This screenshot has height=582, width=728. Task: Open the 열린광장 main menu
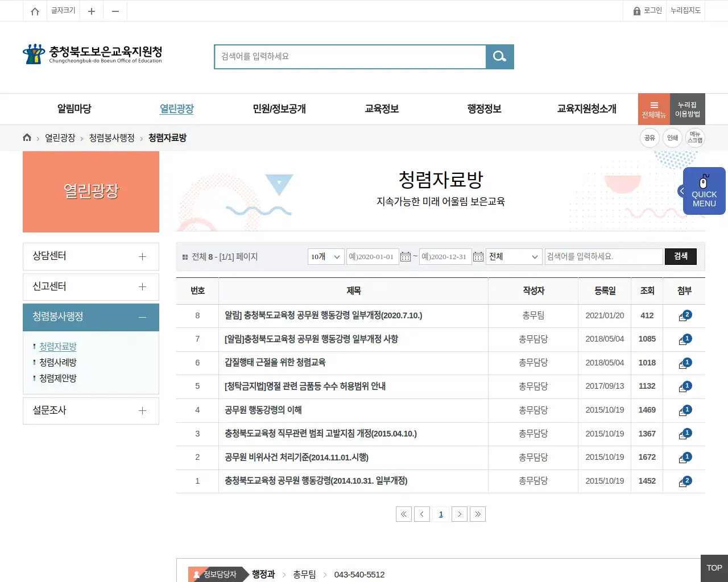[177, 109]
